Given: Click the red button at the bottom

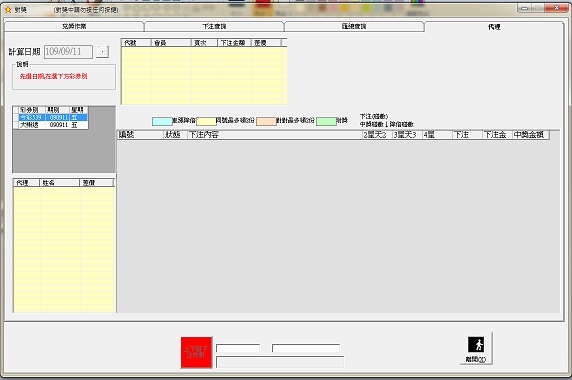Looking at the screenshot, I should 196,352.
